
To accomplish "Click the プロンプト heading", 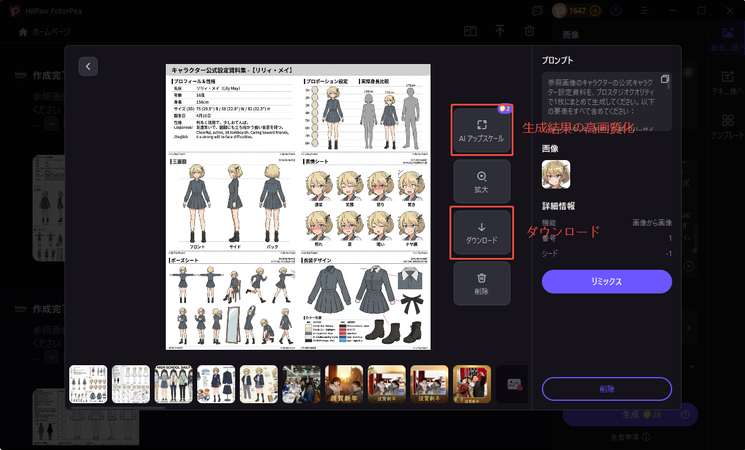I will [557, 60].
